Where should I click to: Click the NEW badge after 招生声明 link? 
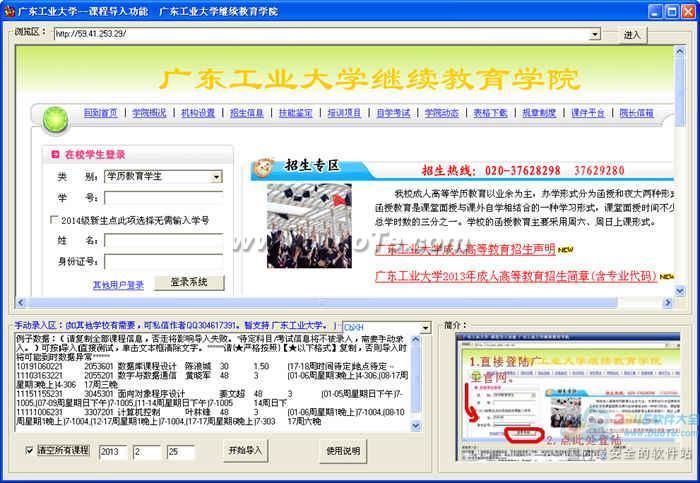[566, 250]
